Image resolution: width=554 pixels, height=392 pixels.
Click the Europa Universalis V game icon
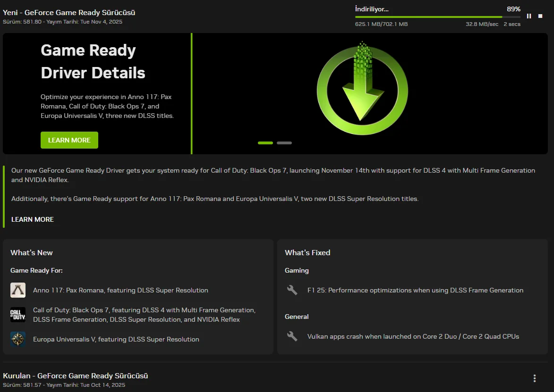point(18,339)
